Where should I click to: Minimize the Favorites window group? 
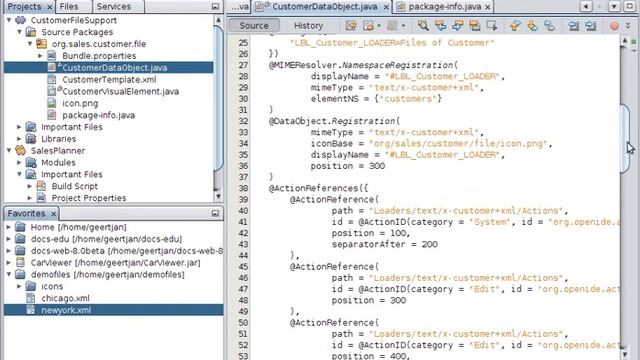tap(215, 213)
